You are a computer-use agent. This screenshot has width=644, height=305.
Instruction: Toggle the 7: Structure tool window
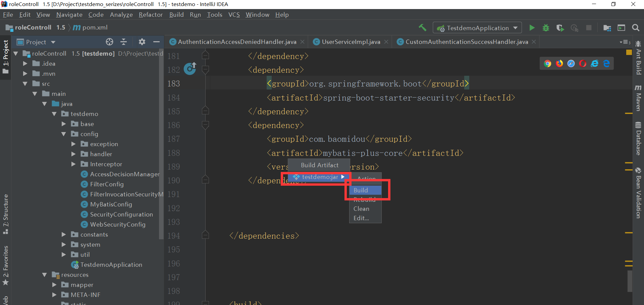5,214
